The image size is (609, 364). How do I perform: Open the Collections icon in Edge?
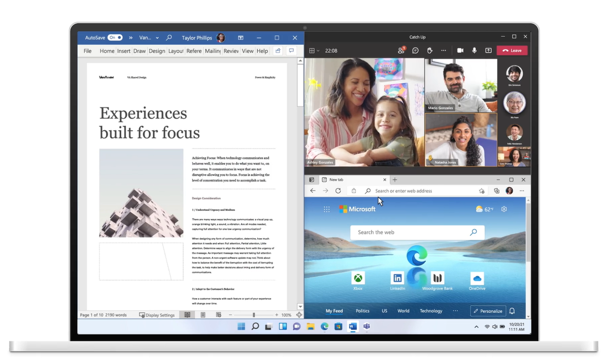click(496, 191)
